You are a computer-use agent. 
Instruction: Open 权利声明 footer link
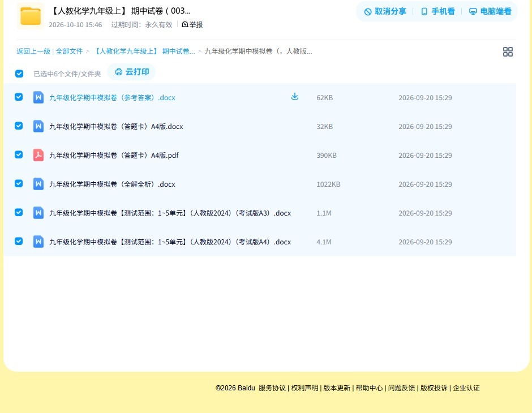click(x=304, y=388)
